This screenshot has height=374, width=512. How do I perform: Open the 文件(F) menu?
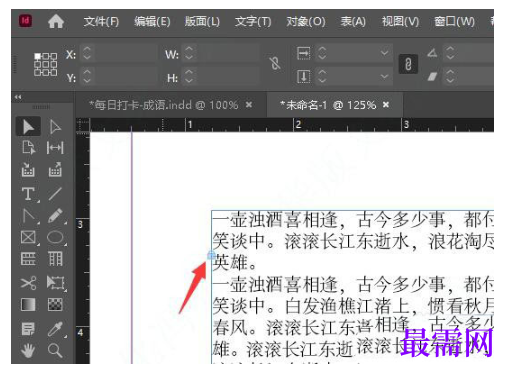point(101,22)
